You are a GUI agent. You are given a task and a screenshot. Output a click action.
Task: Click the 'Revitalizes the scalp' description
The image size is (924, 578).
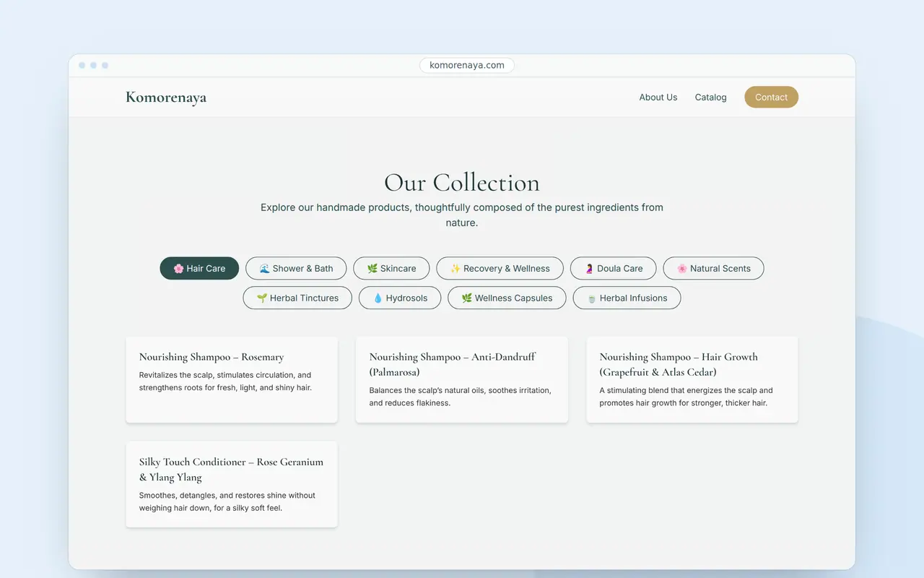click(x=225, y=381)
